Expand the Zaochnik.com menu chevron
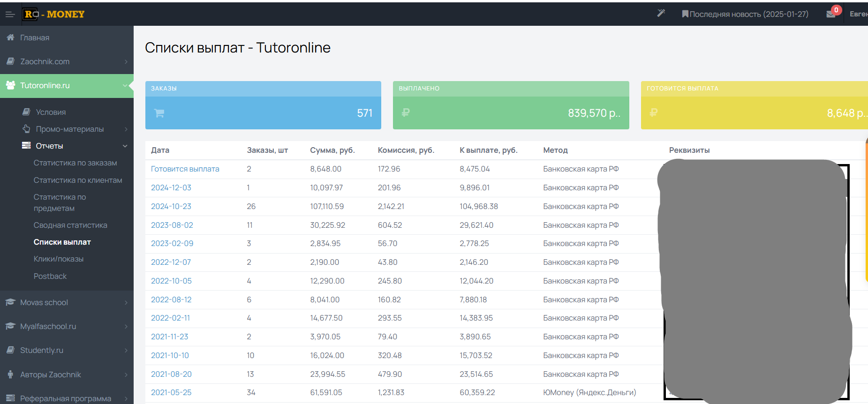Image resolution: width=868 pixels, height=404 pixels. tap(126, 62)
